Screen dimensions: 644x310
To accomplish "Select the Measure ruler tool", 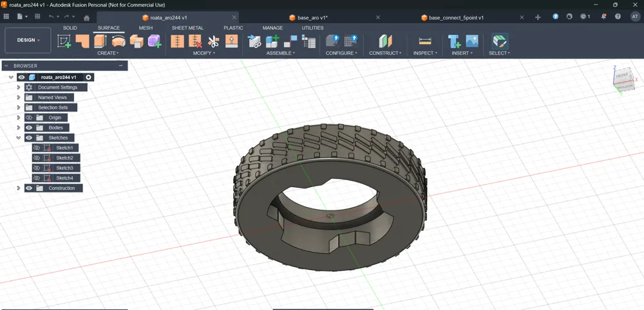I will (x=425, y=41).
